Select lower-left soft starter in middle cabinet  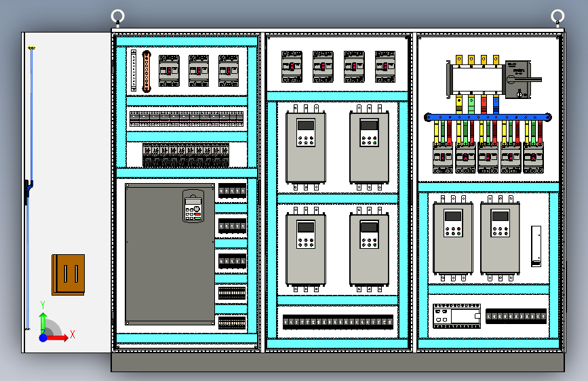pos(306,249)
